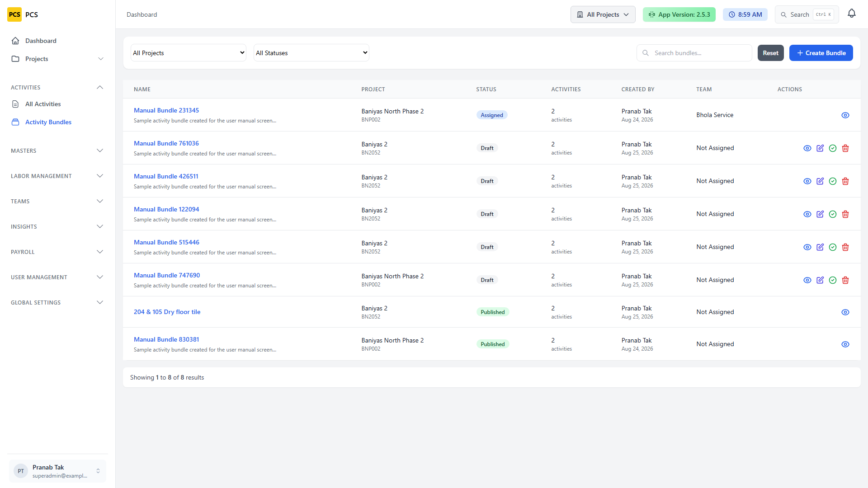
Task: Click the PT user avatar
Action: pyautogui.click(x=21, y=471)
